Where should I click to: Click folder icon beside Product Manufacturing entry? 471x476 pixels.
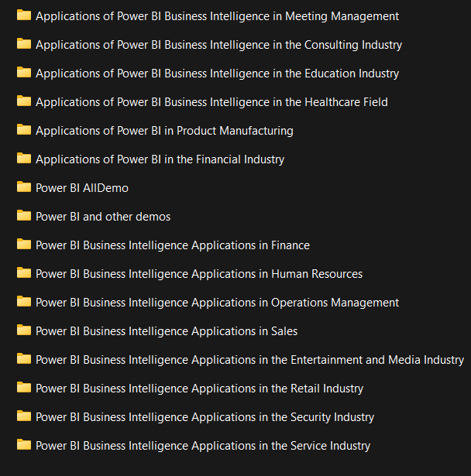[x=24, y=129]
